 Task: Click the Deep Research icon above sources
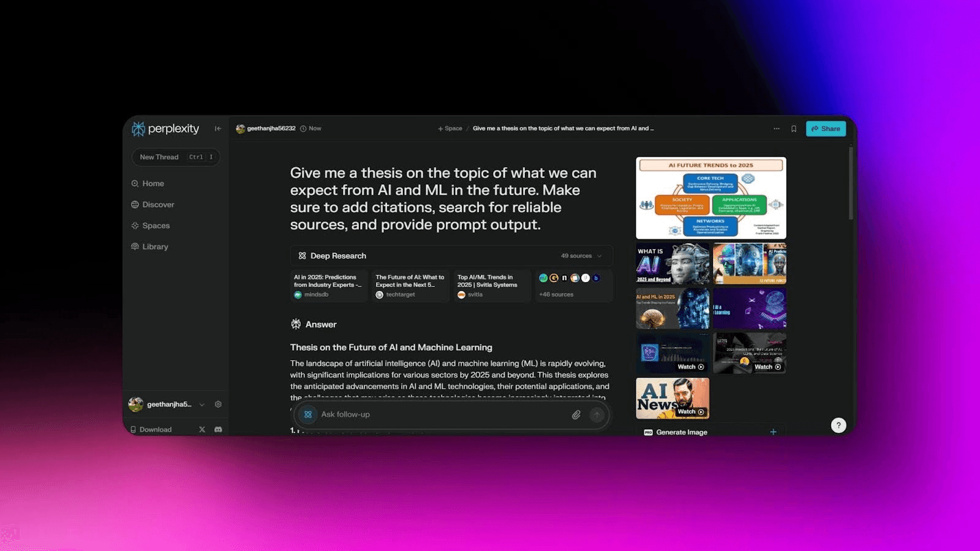pyautogui.click(x=302, y=256)
